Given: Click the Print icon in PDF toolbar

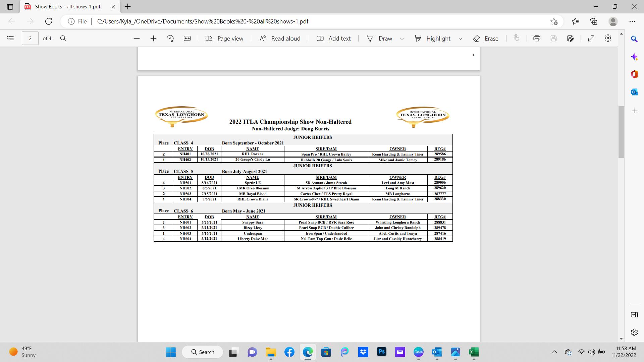Looking at the screenshot, I should click(x=537, y=39).
